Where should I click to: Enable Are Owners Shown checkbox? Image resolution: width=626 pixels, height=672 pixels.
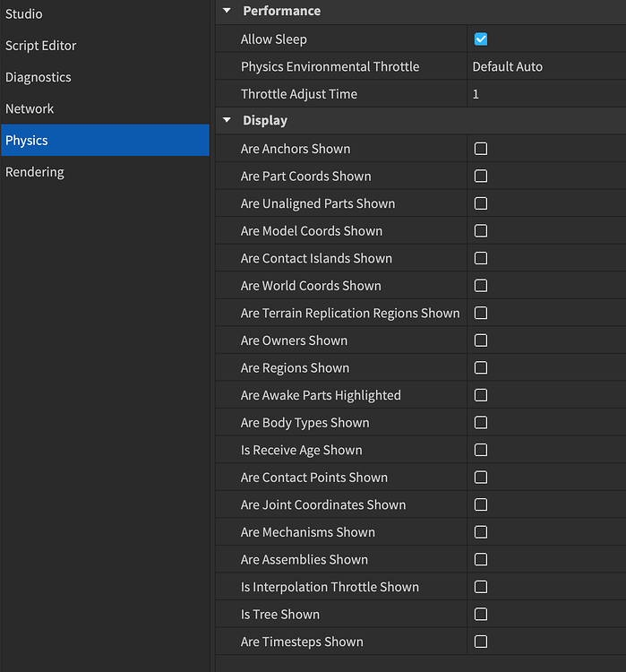pos(481,340)
